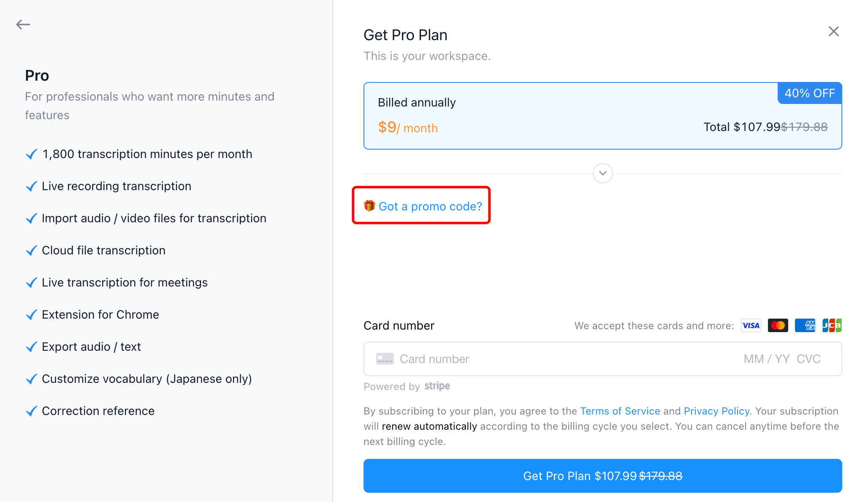Open the promo code link
868x502 pixels.
[x=430, y=206]
